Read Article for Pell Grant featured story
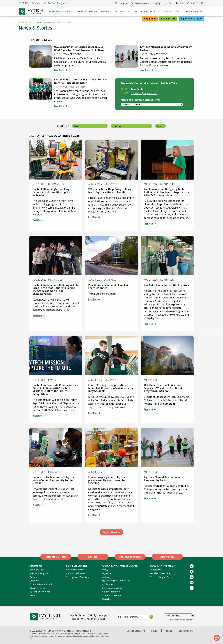This screenshot has height=644, width=223. 61,70
